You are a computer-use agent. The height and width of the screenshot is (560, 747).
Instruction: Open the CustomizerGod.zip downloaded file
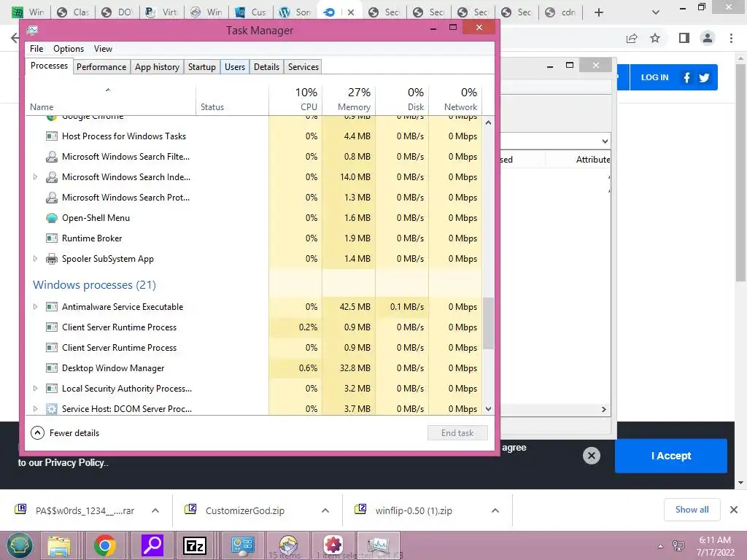tap(245, 510)
